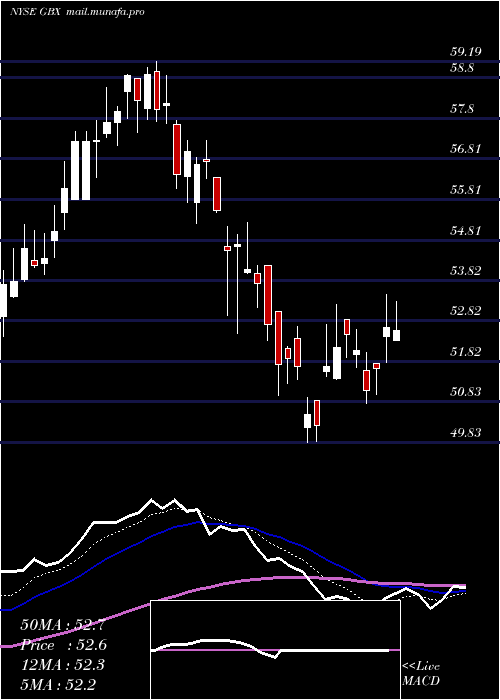Click the Price : 52.6 value
This screenshot has width=500, height=700.
[x=63, y=645]
